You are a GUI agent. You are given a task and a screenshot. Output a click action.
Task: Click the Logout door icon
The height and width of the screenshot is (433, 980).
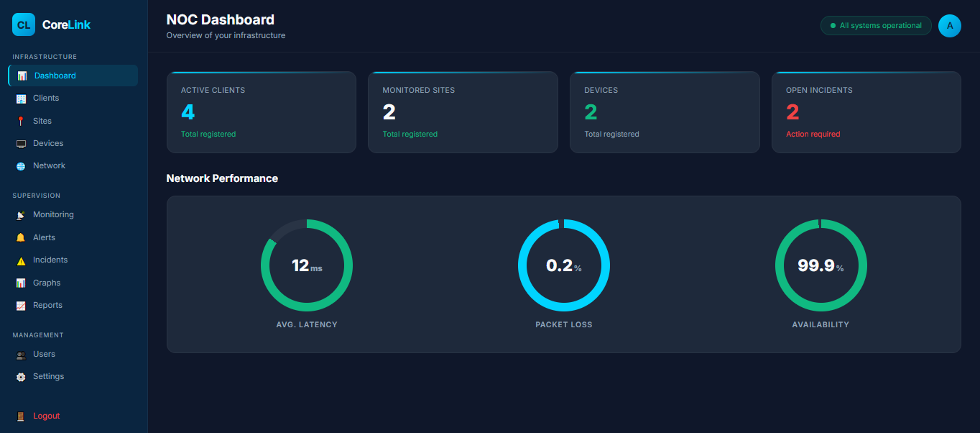21,416
